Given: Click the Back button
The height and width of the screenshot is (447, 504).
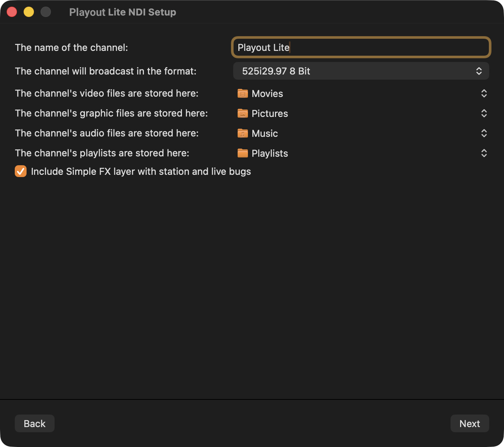Looking at the screenshot, I should (35, 423).
